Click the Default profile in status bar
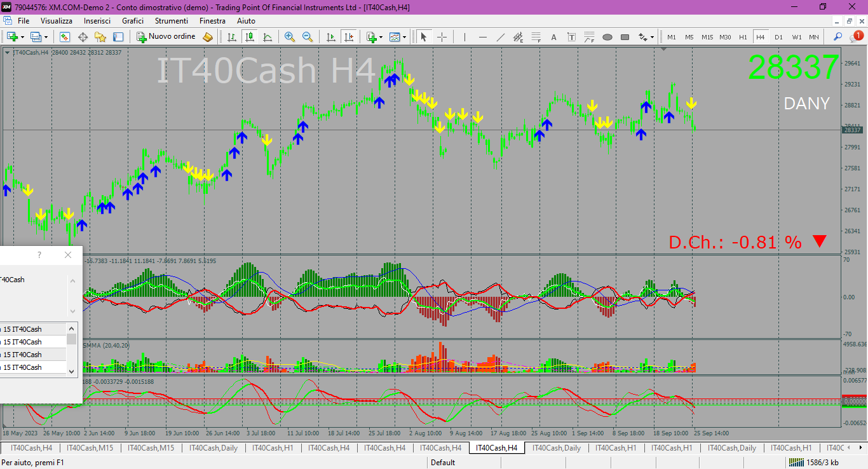 coord(443,463)
